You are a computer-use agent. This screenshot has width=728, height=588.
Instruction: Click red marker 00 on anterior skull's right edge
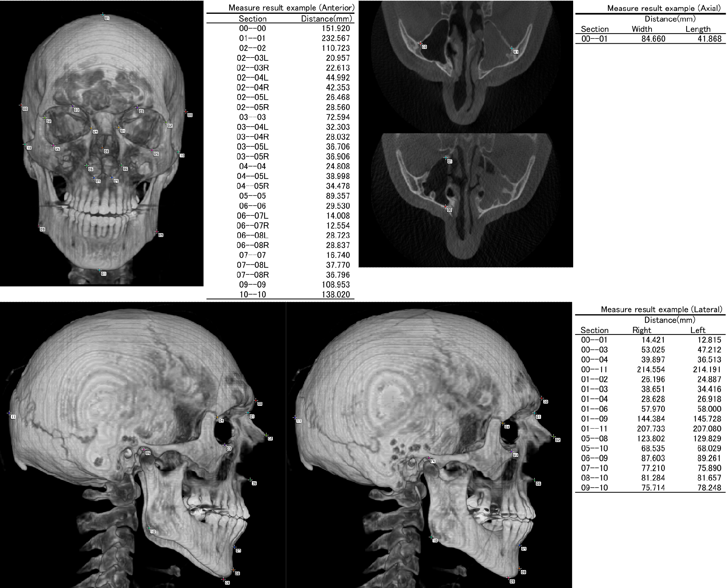click(186, 112)
